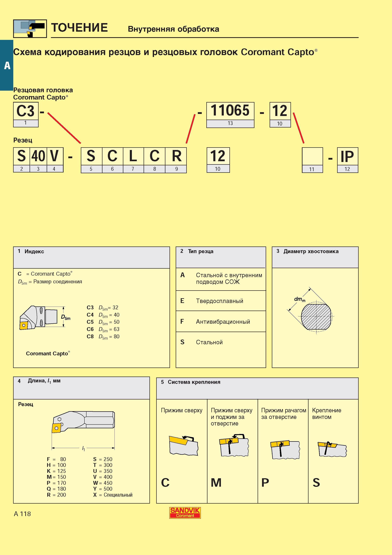Click the "1 Индекс" section header

pyautogui.click(x=92, y=257)
